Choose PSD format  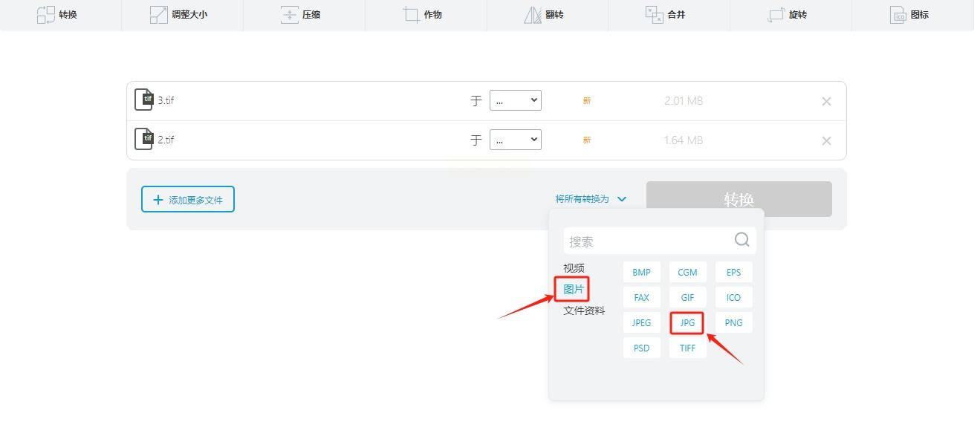(641, 348)
